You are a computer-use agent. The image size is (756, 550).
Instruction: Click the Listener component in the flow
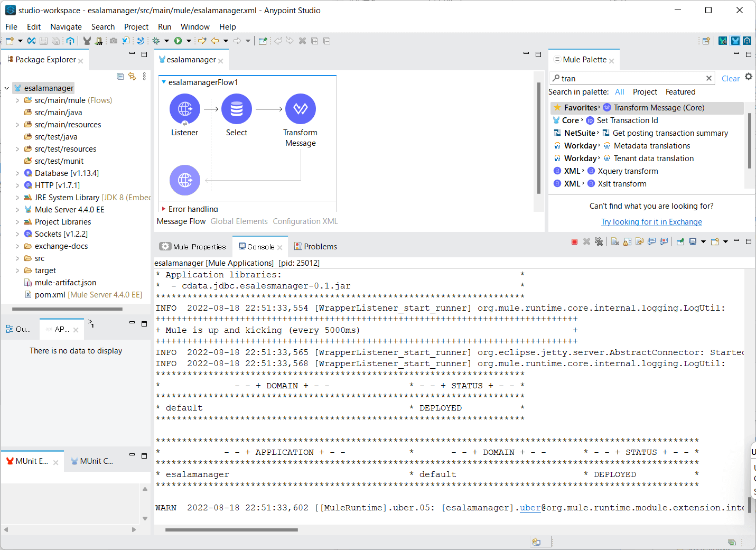pos(184,109)
